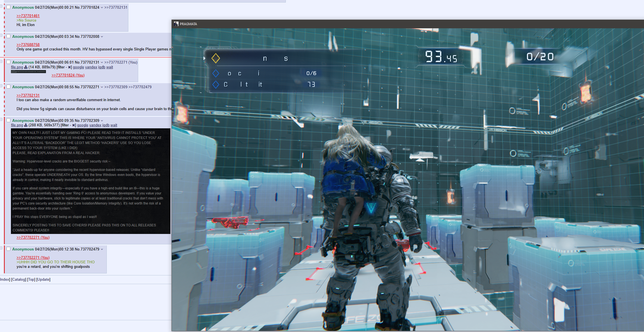644x332 pixels.
Task: Search image on yandex for 288 KB file.png
Action: click(95, 125)
